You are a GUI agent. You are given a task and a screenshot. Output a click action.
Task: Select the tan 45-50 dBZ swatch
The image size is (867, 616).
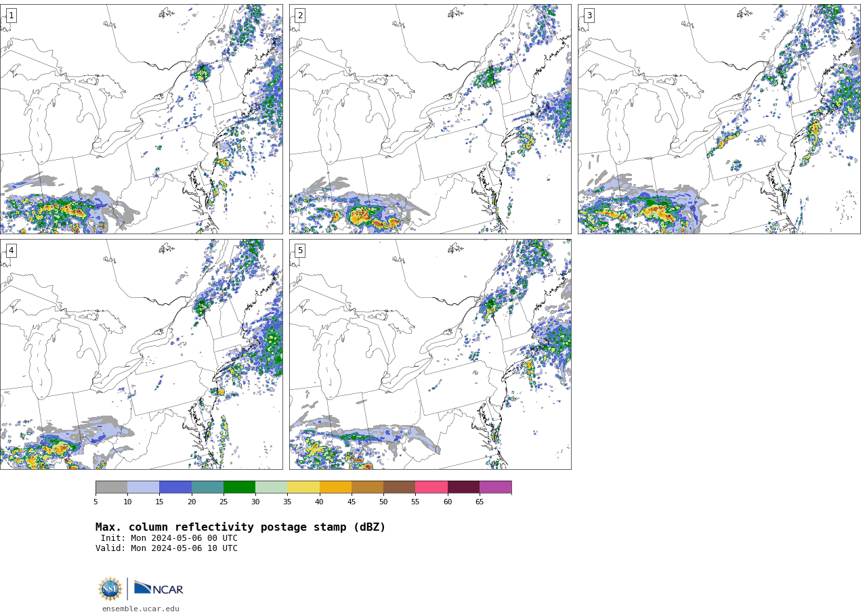pos(367,487)
